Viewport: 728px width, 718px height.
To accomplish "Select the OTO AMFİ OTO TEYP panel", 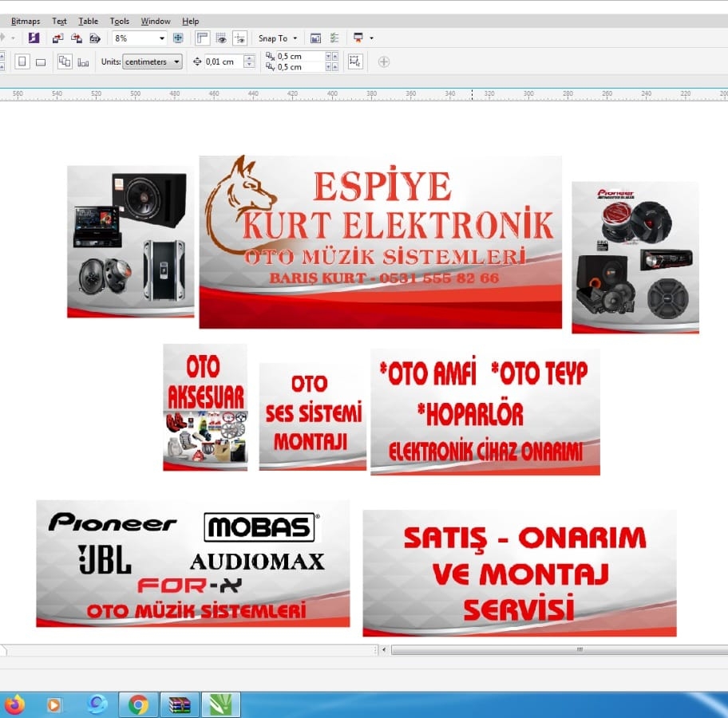I will coord(485,412).
